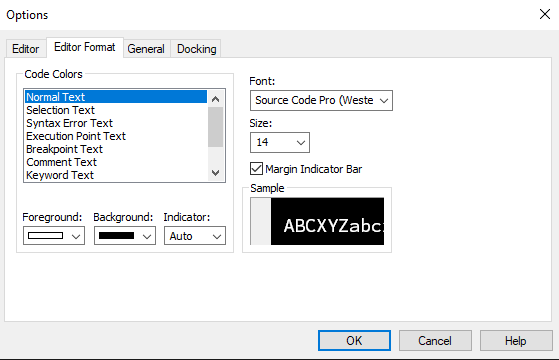The image size is (559, 360).
Task: Click the code colors list scroll-up arrow
Action: tap(215, 99)
